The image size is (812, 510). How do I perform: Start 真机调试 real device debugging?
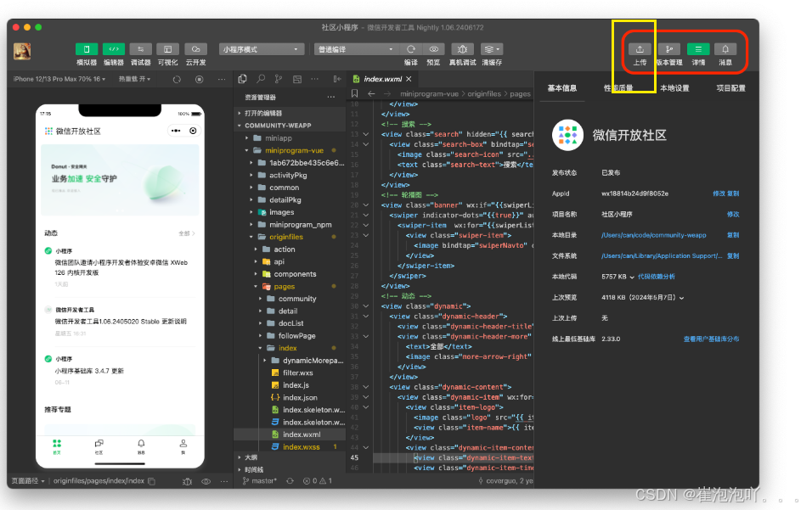click(462, 49)
